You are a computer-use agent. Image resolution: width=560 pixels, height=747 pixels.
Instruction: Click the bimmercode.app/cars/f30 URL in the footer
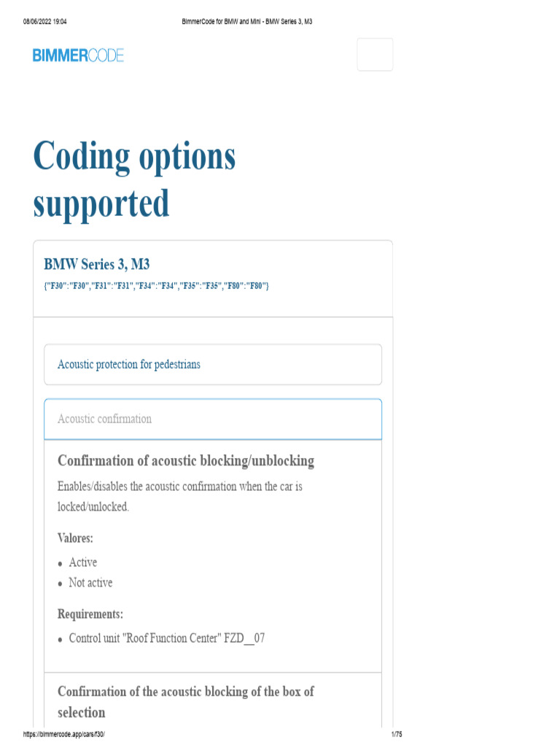64,734
